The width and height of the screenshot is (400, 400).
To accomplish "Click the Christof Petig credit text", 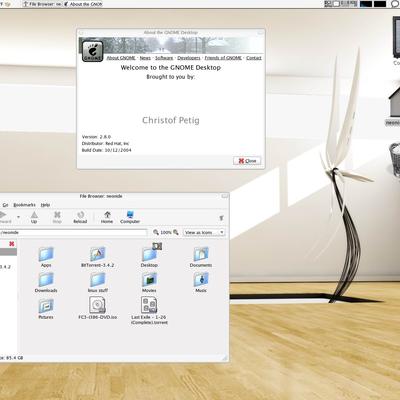I will click(171, 120).
